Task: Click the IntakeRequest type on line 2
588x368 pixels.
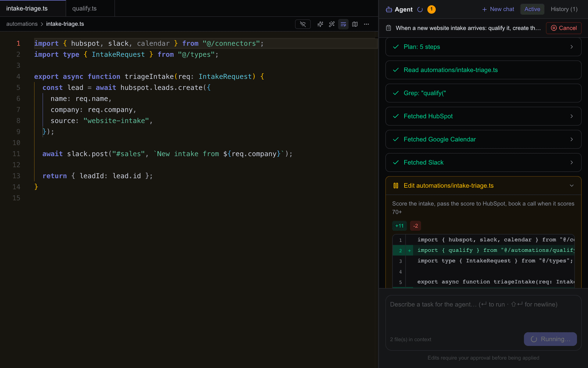Action: [118, 54]
